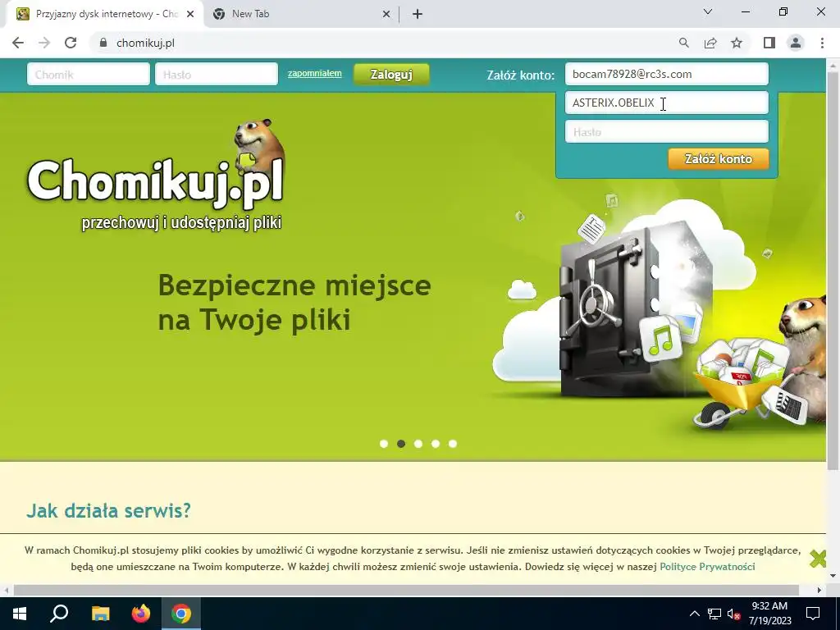Go back to the previous page

pyautogui.click(x=18, y=43)
